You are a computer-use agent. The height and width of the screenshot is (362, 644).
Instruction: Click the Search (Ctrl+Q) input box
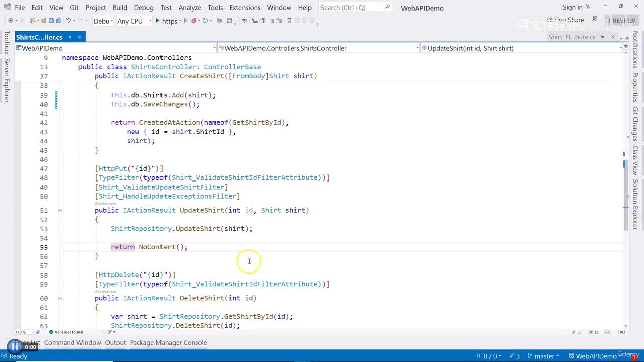point(355,7)
